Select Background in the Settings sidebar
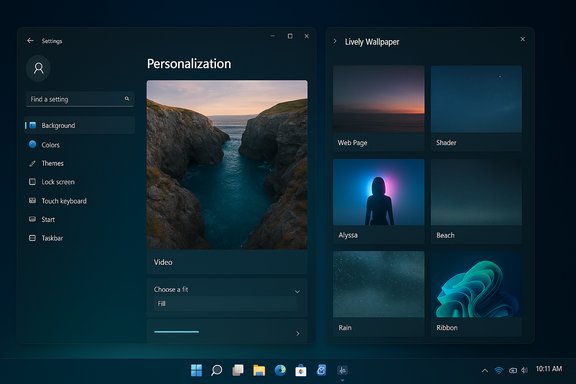576x384 pixels. pyautogui.click(x=80, y=125)
